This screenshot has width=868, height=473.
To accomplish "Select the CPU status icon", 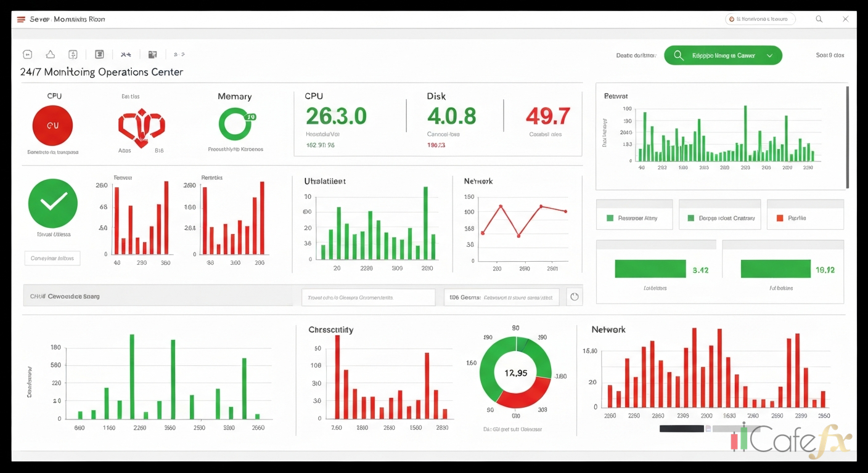I will point(52,125).
